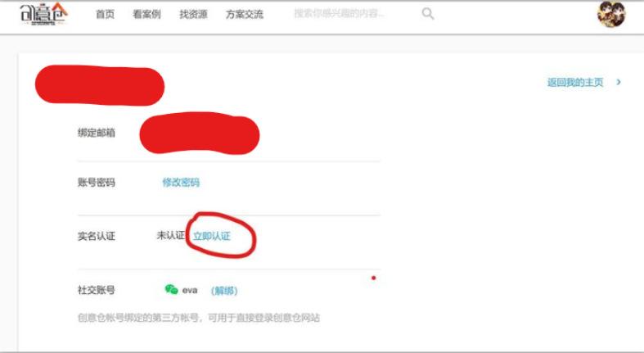
Task: Click the green WeChat icon
Action: (x=171, y=290)
